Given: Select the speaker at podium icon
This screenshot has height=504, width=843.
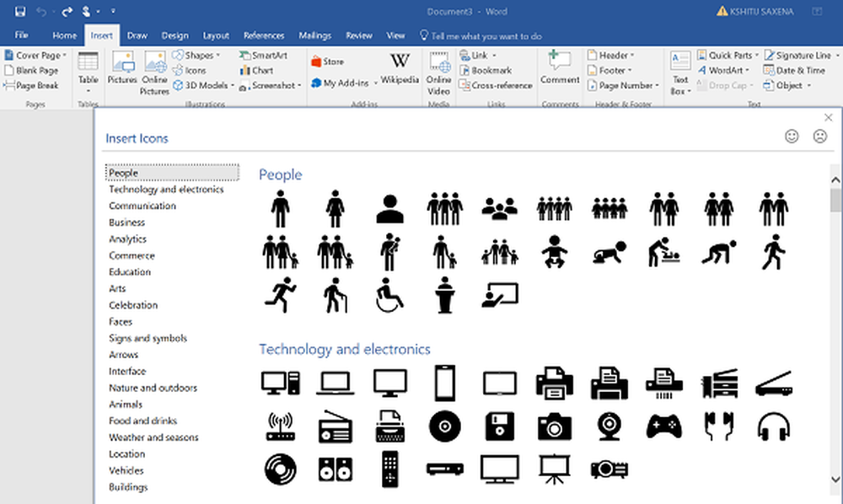Looking at the screenshot, I should click(x=444, y=295).
